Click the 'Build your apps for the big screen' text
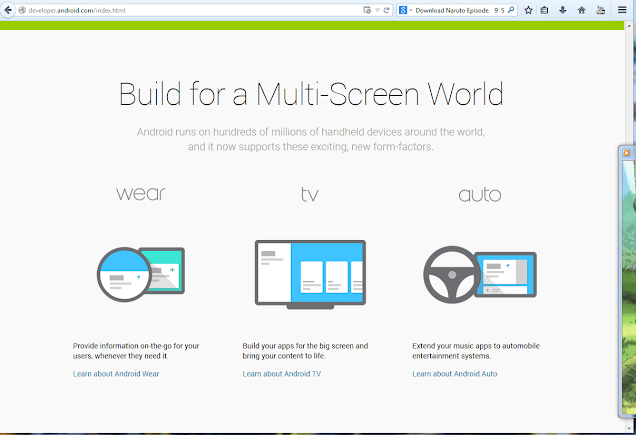Screen dimensions: 636x435 point(305,351)
